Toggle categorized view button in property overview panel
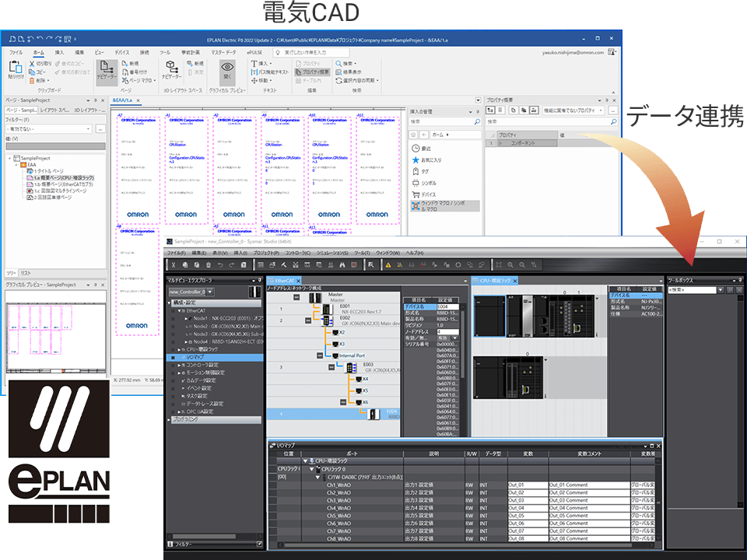This screenshot has width=747, height=560. 490,110
